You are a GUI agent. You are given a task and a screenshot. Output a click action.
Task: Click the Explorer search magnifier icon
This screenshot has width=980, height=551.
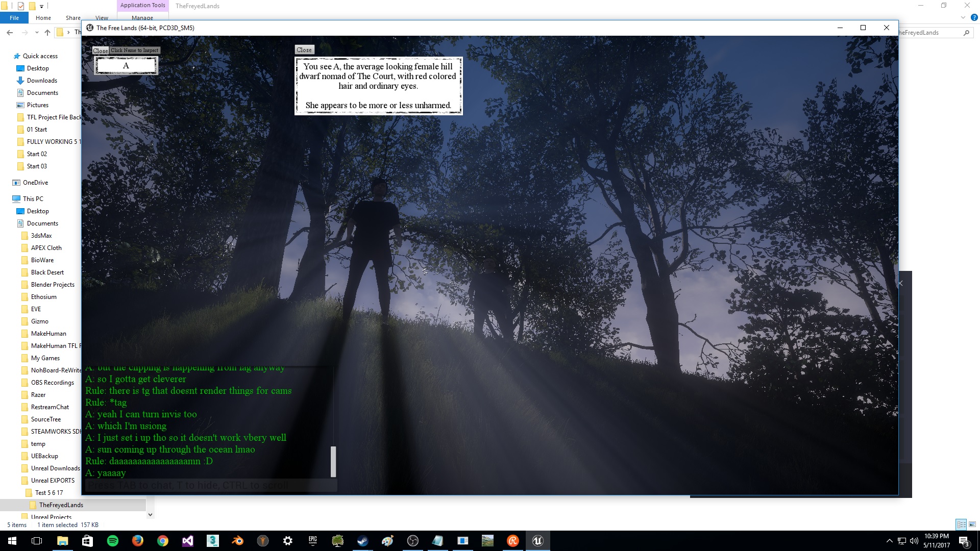[966, 33]
